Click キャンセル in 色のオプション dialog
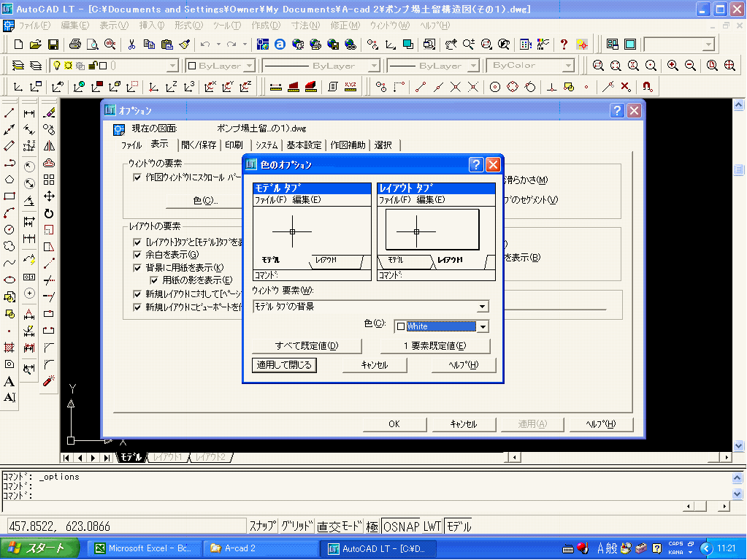 pyautogui.click(x=375, y=365)
